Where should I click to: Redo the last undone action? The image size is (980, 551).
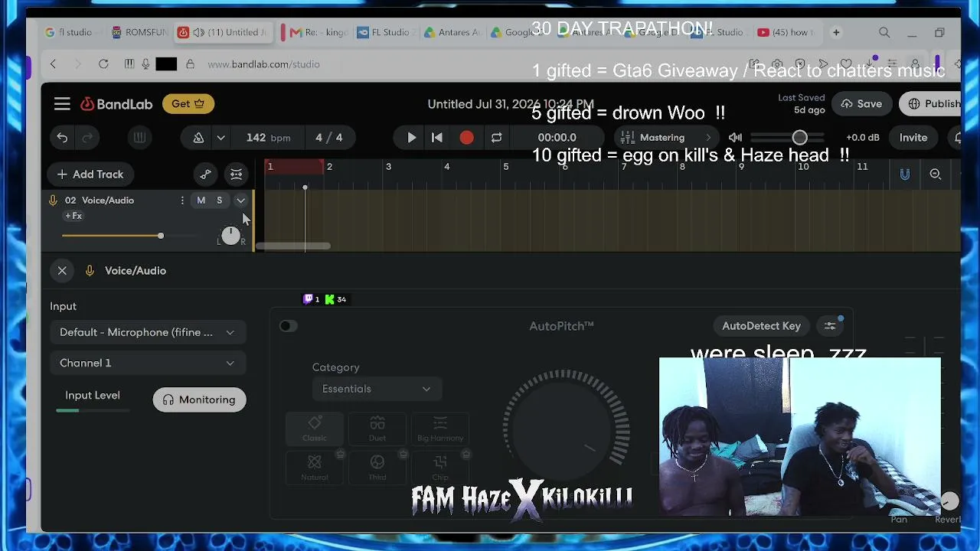(87, 138)
